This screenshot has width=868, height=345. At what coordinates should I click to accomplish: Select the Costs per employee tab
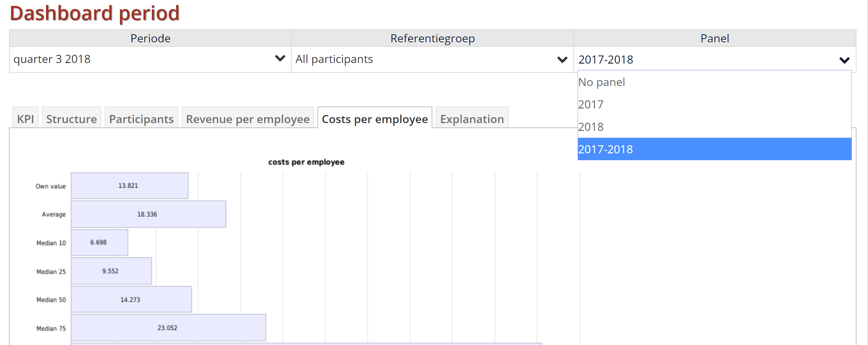[375, 118]
